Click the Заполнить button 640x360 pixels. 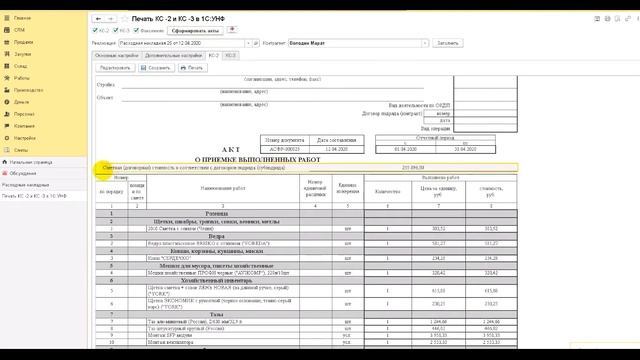click(x=448, y=43)
